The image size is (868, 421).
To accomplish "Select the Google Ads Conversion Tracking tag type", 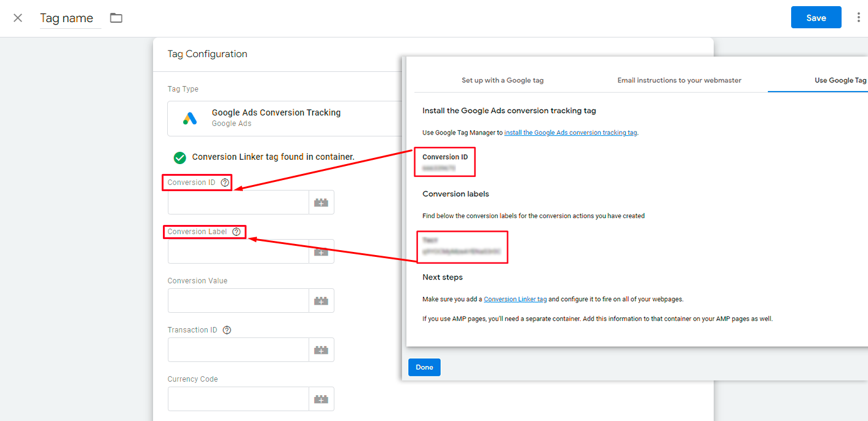I will 285,118.
